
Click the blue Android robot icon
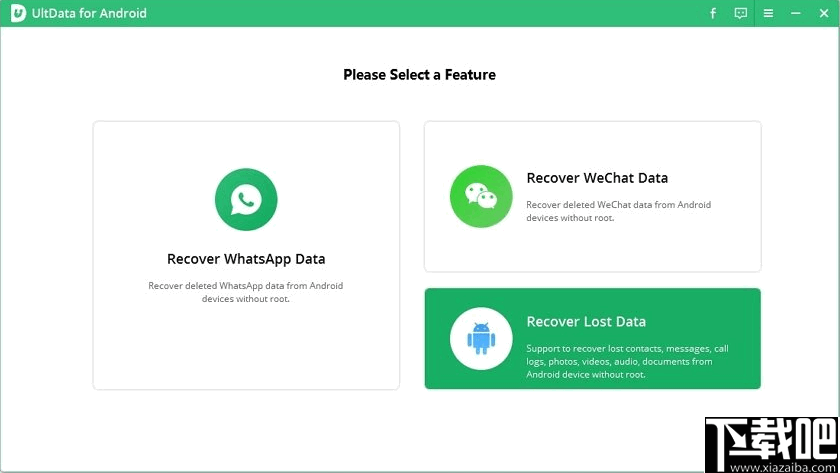click(481, 339)
